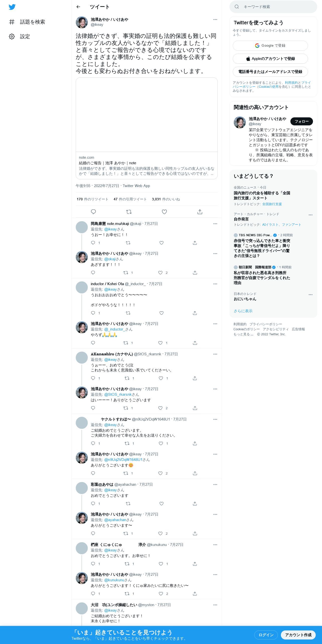
Task: View the 47 件の引用ツイート list
Action: [130, 199]
